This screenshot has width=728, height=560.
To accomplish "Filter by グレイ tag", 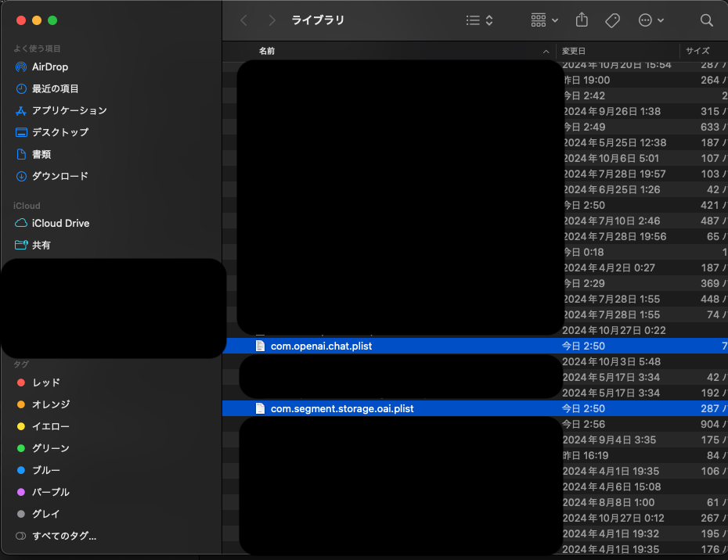I will pyautogui.click(x=46, y=514).
